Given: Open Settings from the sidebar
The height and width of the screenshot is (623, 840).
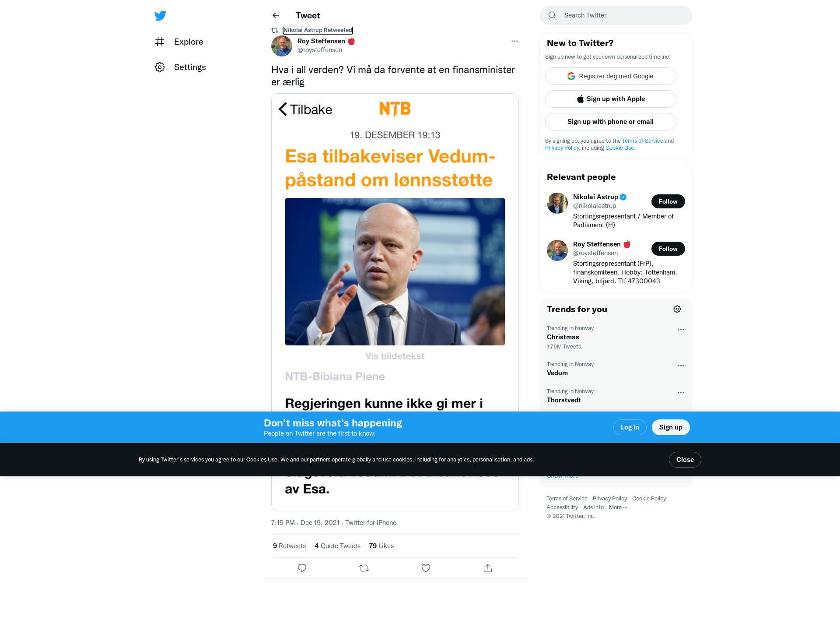Looking at the screenshot, I should 180,67.
